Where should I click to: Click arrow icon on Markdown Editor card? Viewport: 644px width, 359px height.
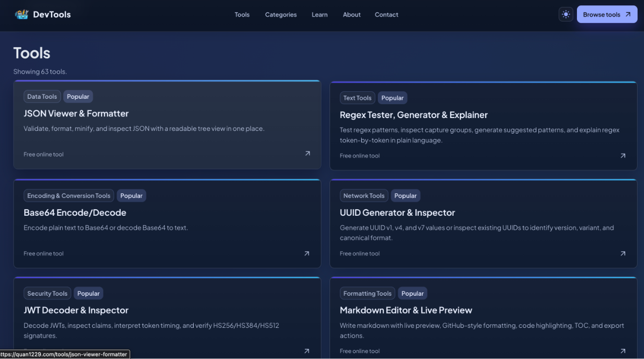coord(623,351)
